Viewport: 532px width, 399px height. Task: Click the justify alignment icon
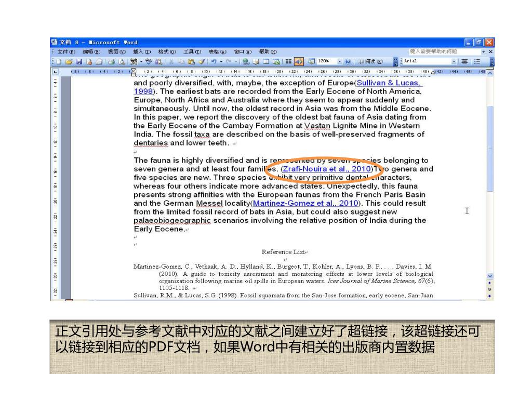[x=464, y=61]
